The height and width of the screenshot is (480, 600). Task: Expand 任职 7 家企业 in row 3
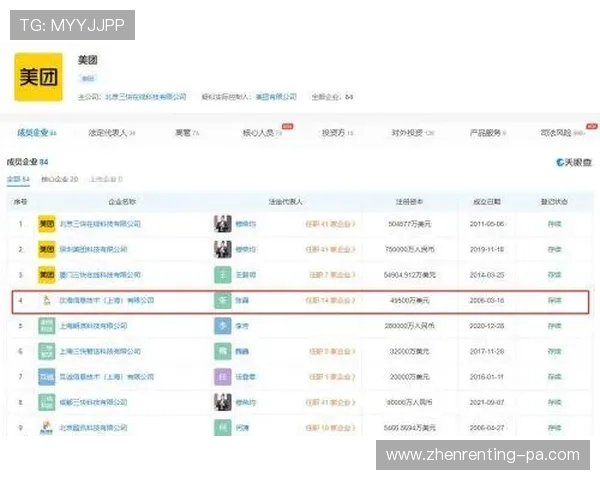[x=332, y=275]
